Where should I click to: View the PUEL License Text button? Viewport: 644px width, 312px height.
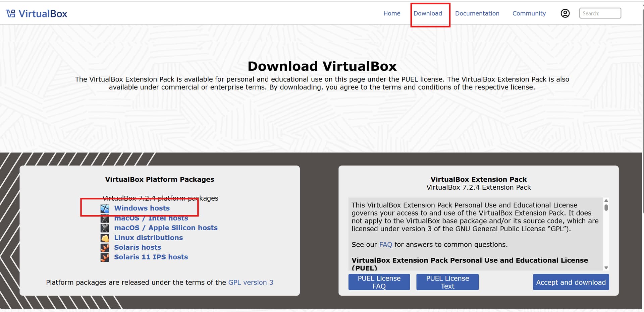tap(447, 282)
